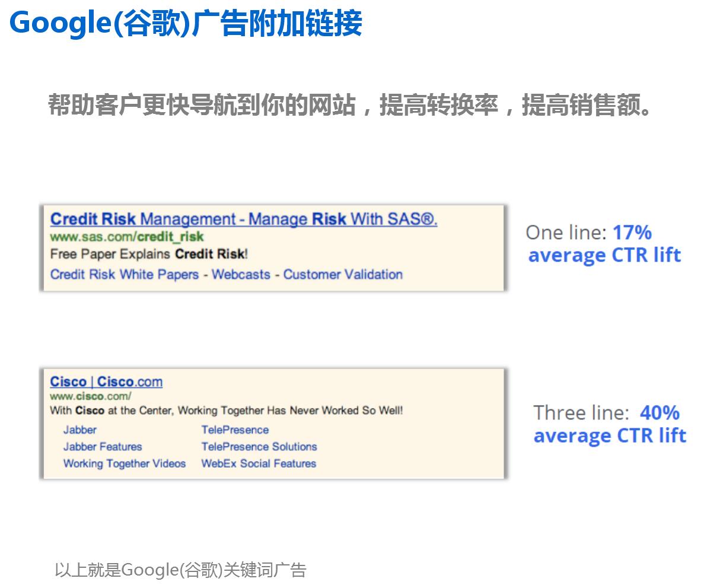Click 'average CTR lift' beside the SAS ad

point(605,256)
